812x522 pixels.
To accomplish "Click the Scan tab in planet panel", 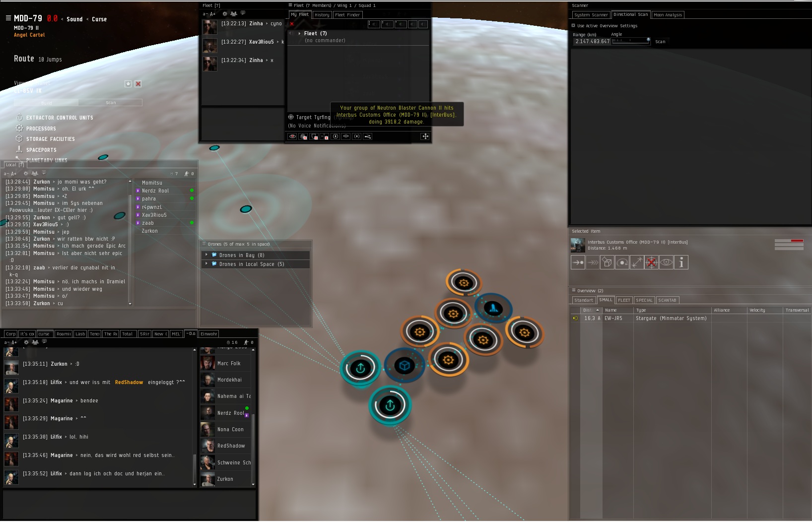I will [x=111, y=103].
